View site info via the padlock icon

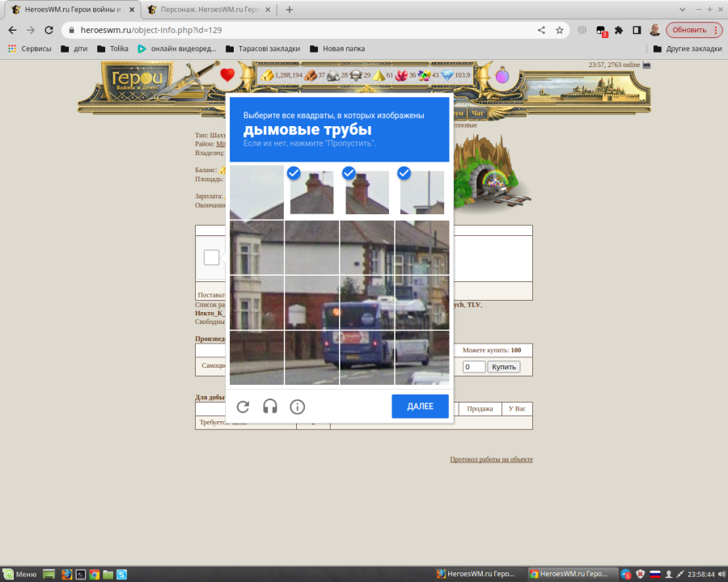click(71, 30)
